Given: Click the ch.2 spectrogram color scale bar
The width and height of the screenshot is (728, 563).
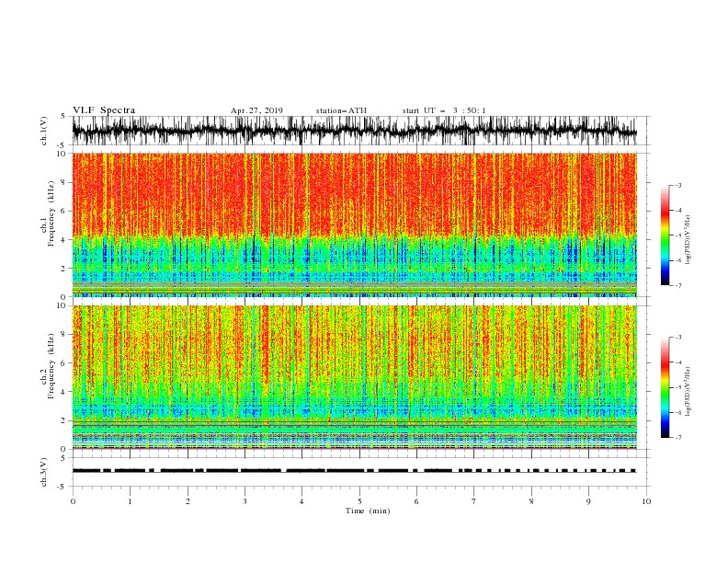Looking at the screenshot, I should [x=665, y=387].
